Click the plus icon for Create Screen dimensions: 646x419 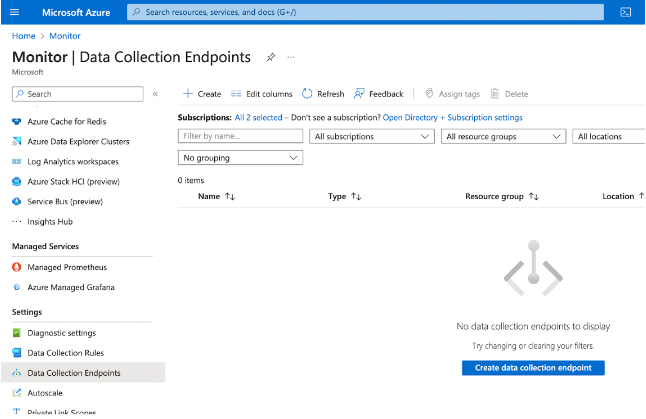tap(187, 94)
